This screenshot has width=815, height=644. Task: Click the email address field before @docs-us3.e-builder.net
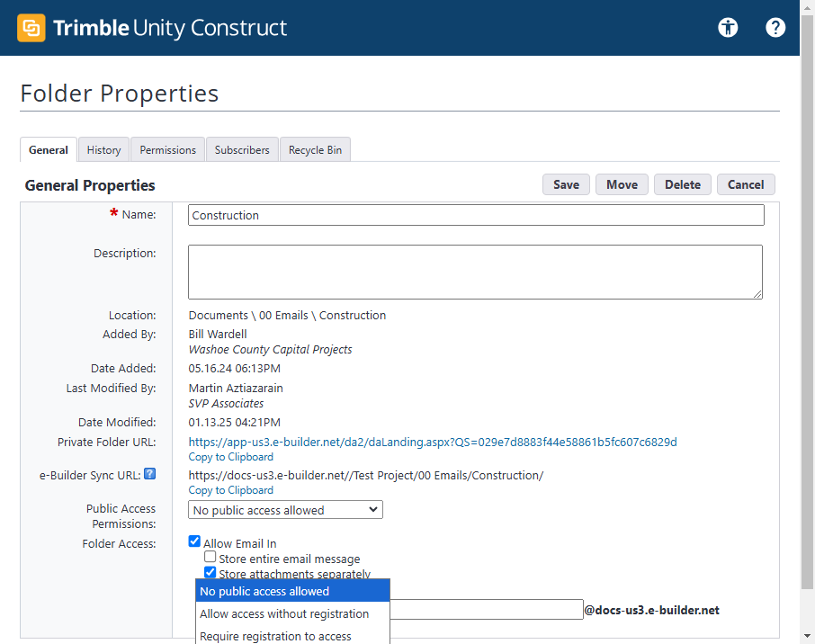click(487, 610)
